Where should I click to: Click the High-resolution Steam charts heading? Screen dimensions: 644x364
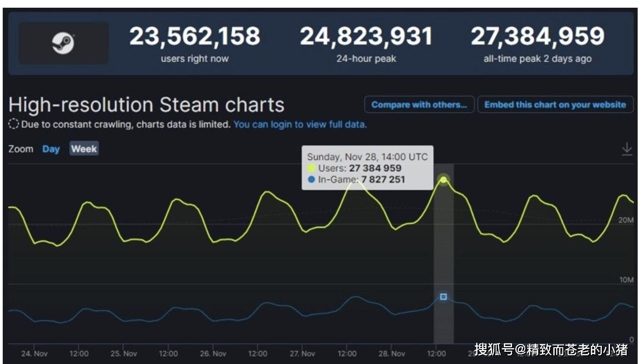[x=146, y=105]
